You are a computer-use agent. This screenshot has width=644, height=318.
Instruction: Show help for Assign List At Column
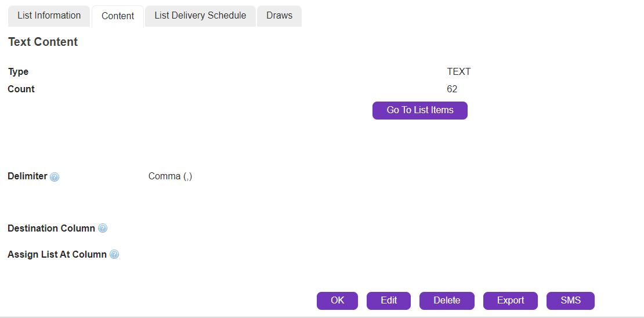pyautogui.click(x=114, y=255)
